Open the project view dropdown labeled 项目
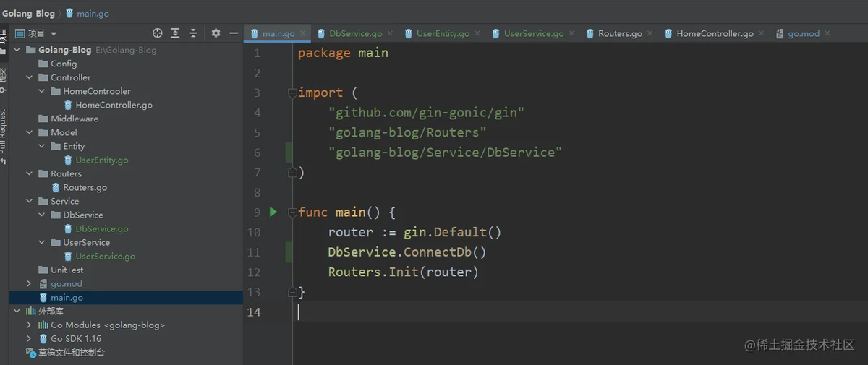The image size is (868, 365). tap(36, 33)
